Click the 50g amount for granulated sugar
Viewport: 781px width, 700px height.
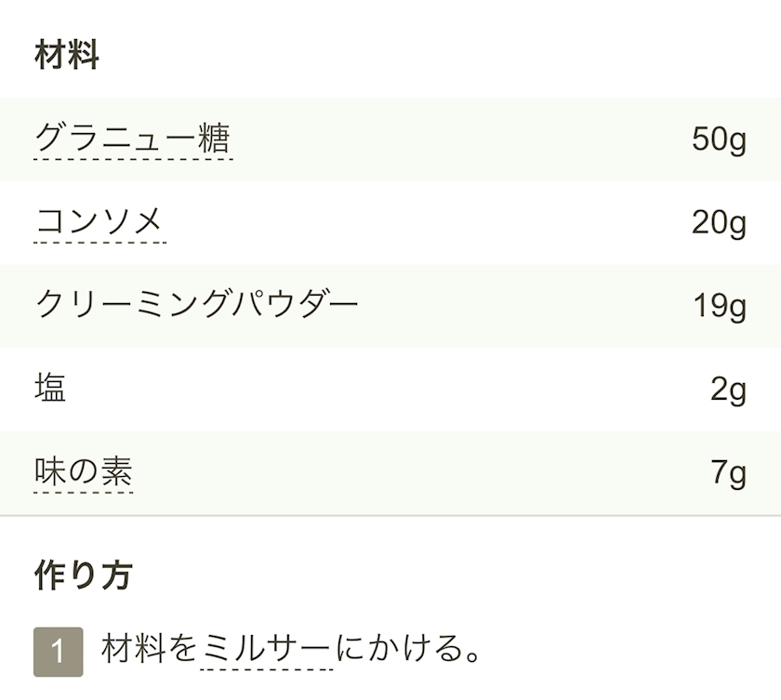pyautogui.click(x=719, y=139)
